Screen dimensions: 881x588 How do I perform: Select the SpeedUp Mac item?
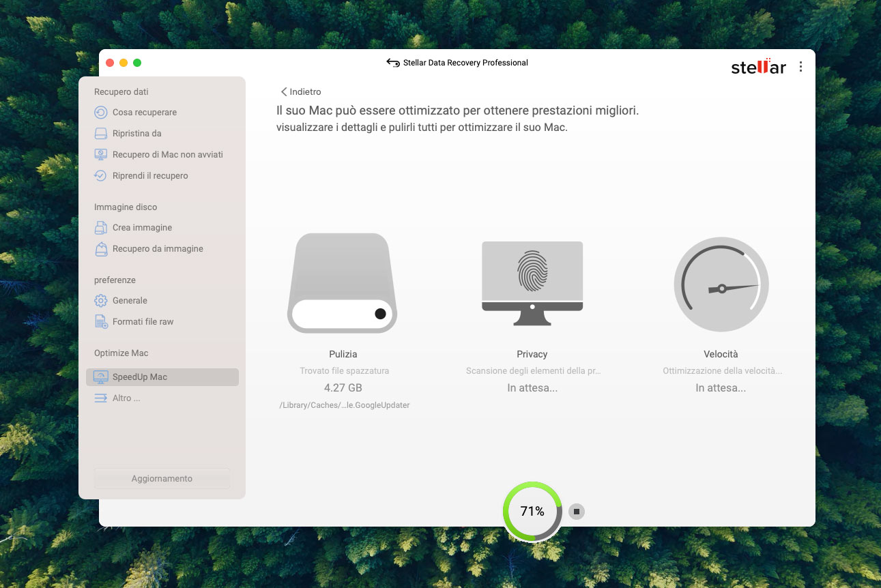(x=162, y=377)
